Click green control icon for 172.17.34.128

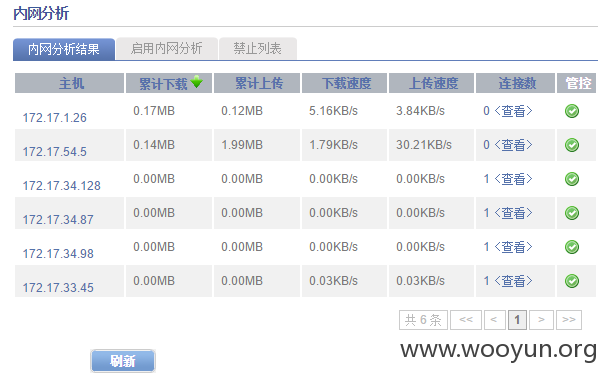(572, 179)
